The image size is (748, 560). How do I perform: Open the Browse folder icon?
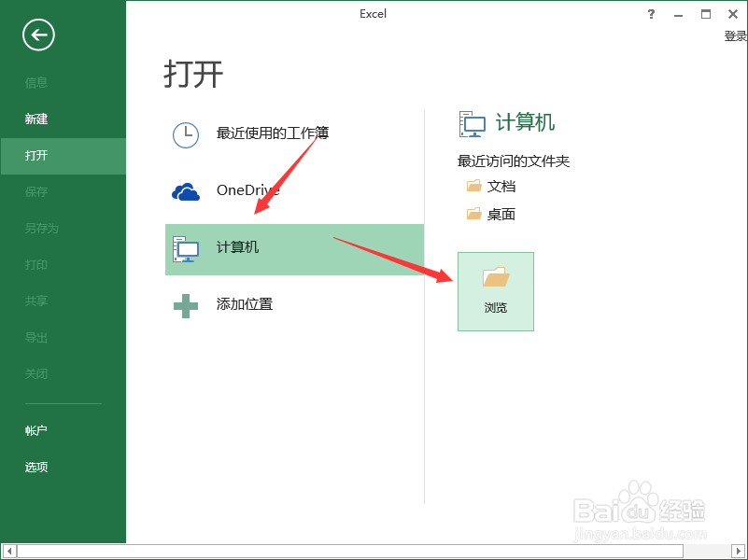(x=496, y=276)
